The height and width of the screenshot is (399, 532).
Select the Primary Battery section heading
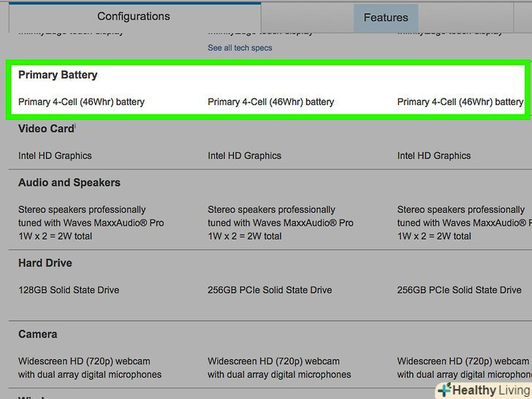pyautogui.click(x=58, y=75)
